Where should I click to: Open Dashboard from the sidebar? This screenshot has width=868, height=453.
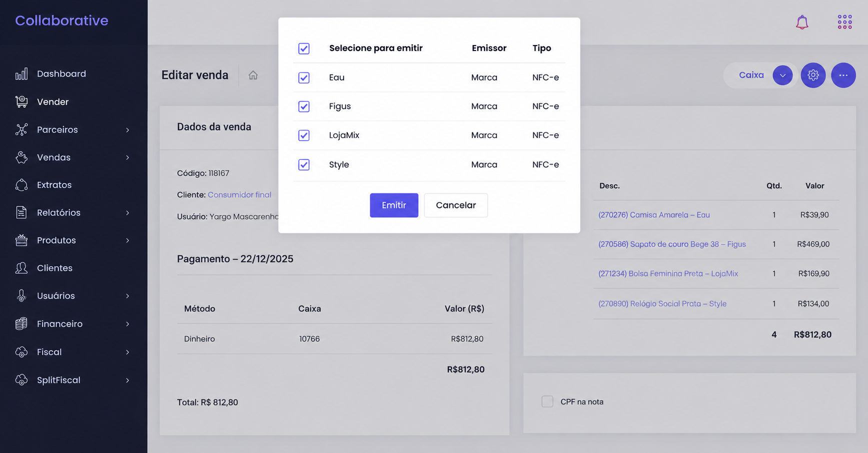point(62,74)
